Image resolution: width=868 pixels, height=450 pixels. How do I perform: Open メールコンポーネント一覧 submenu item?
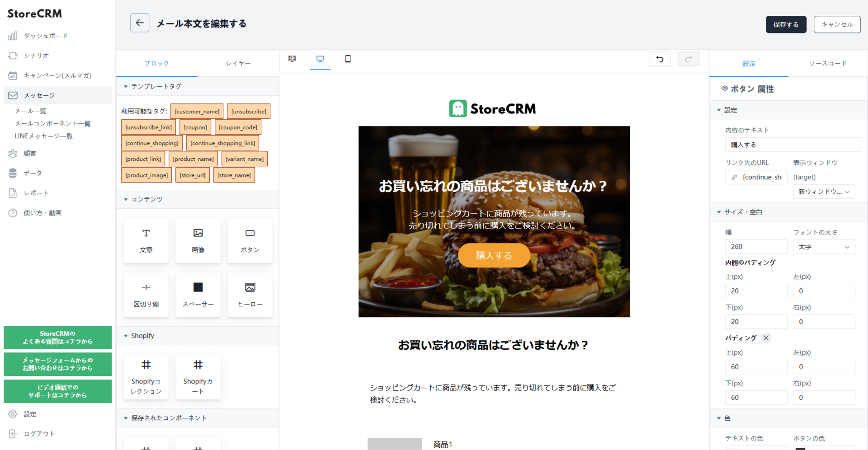pyautogui.click(x=52, y=123)
